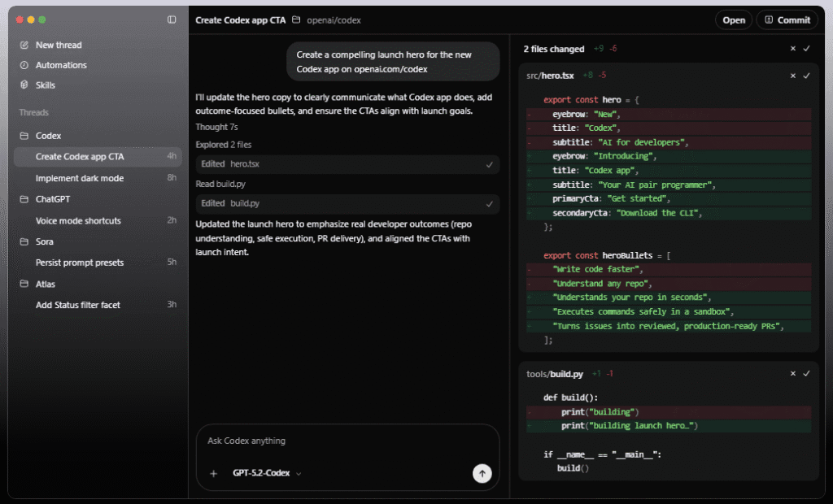Image resolution: width=833 pixels, height=504 pixels.
Task: Discard all changes in 2 files changed
Action: pyautogui.click(x=793, y=49)
